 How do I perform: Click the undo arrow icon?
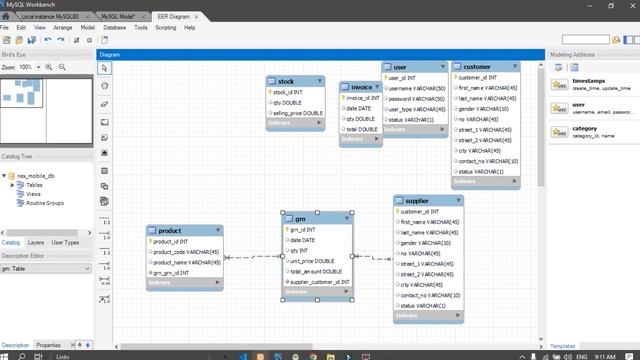coord(48,40)
